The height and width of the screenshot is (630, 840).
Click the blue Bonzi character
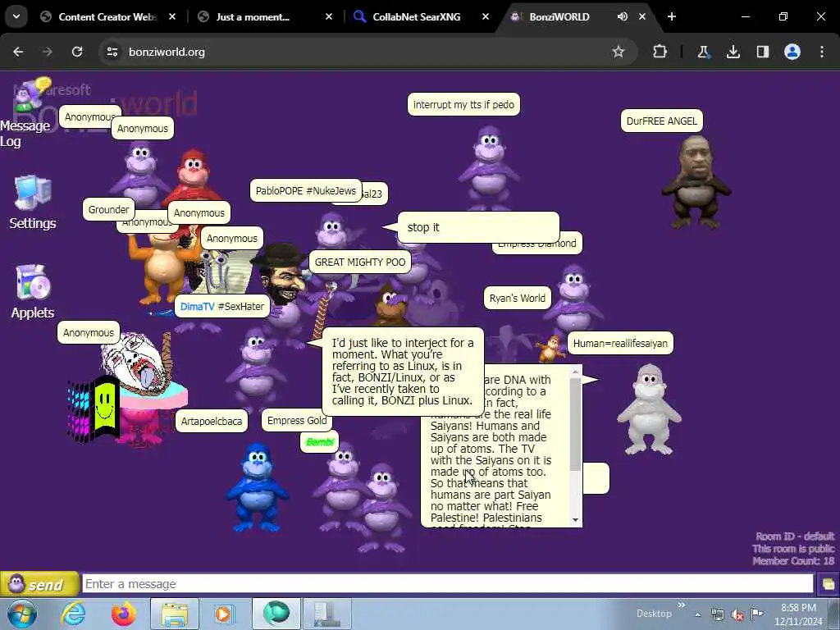point(257,486)
